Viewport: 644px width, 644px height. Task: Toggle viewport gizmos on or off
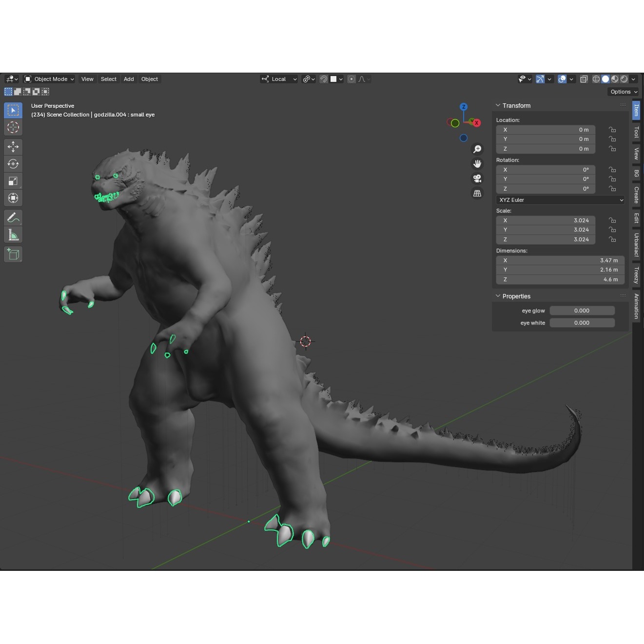pyautogui.click(x=540, y=79)
